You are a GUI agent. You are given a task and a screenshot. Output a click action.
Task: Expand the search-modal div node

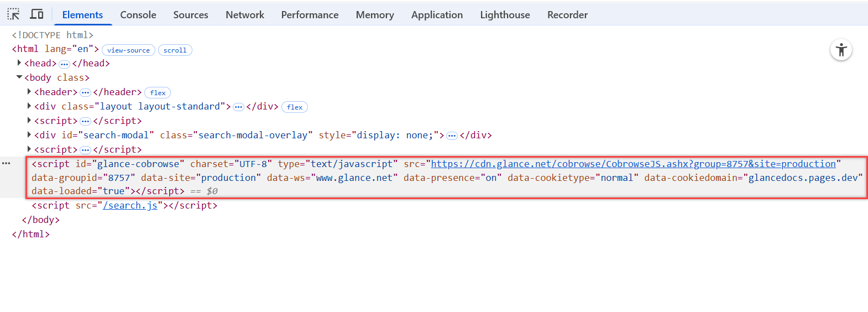click(x=29, y=135)
